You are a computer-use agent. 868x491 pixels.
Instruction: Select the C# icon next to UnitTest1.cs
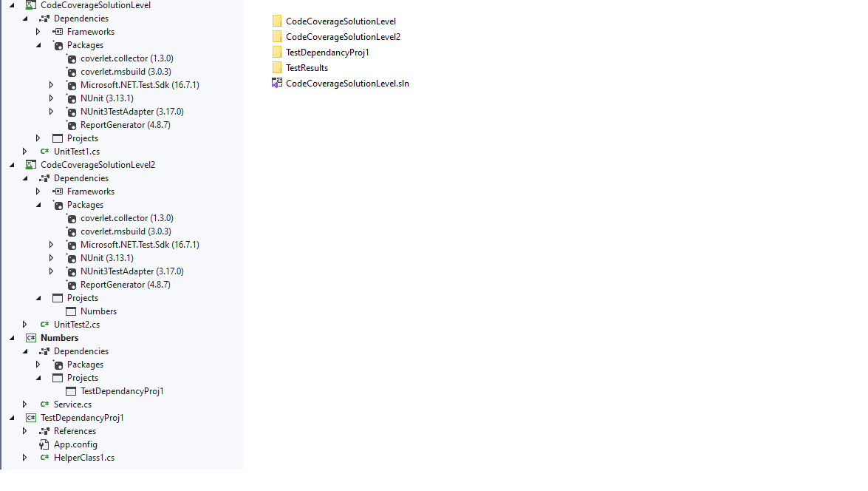[44, 151]
